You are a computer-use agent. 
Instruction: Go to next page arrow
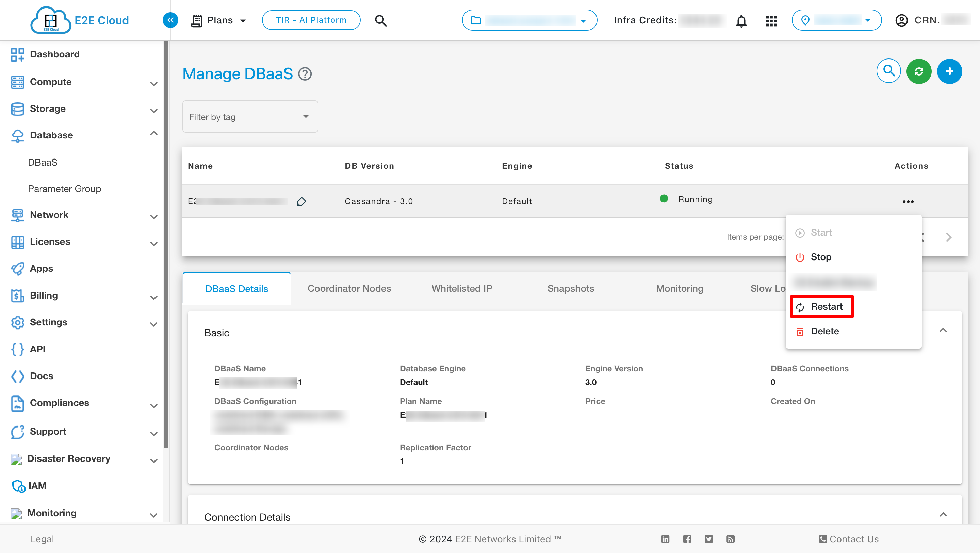[948, 237]
